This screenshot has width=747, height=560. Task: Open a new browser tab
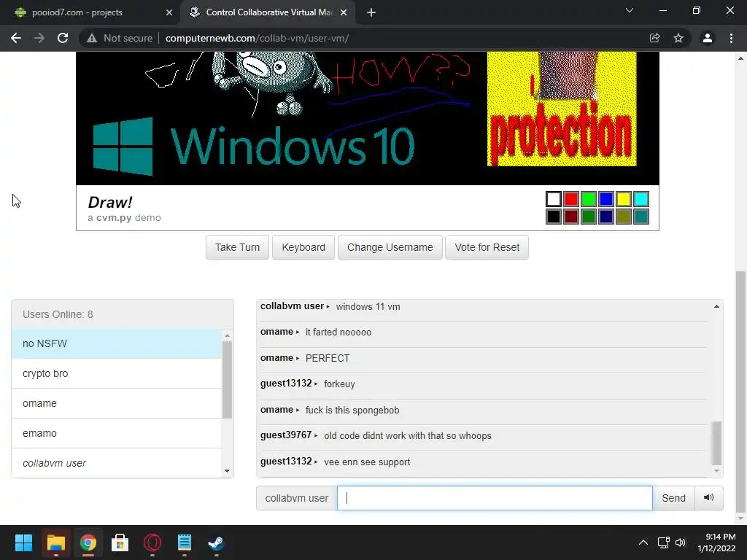371,12
